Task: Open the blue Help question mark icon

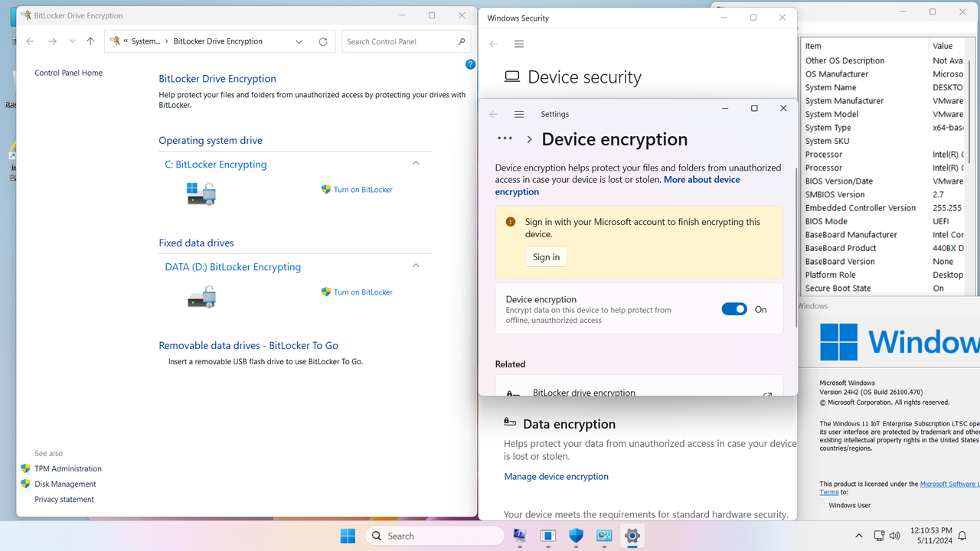Action: 471,64
